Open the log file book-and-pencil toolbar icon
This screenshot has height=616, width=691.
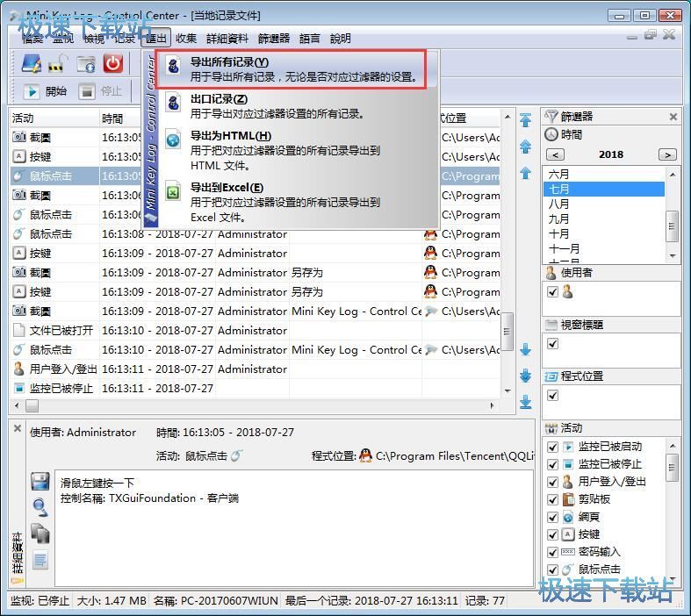pyautogui.click(x=32, y=64)
